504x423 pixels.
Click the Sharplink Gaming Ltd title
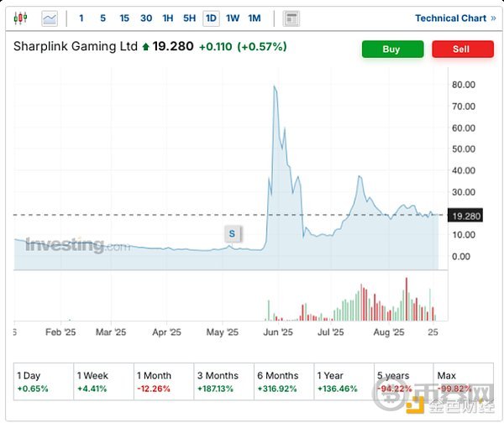[x=76, y=46]
